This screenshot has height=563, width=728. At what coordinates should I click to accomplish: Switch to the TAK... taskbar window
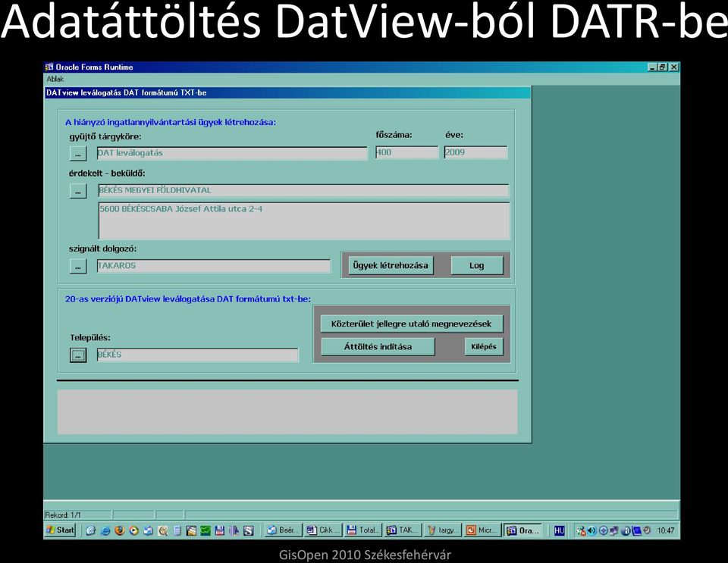pos(403,530)
